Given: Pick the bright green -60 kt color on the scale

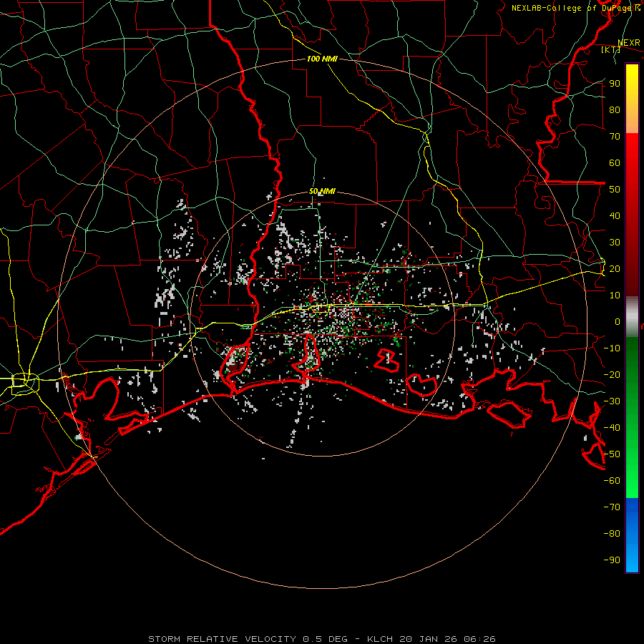Looking at the screenshot, I should (x=632, y=481).
